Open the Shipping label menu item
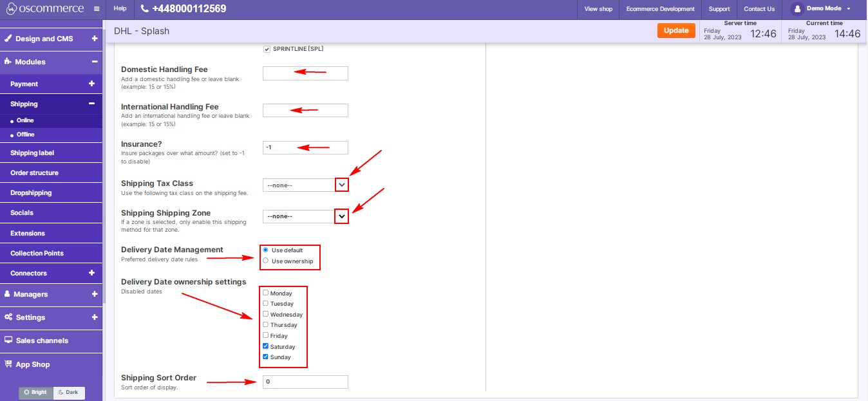The width and height of the screenshot is (868, 401). (32, 153)
